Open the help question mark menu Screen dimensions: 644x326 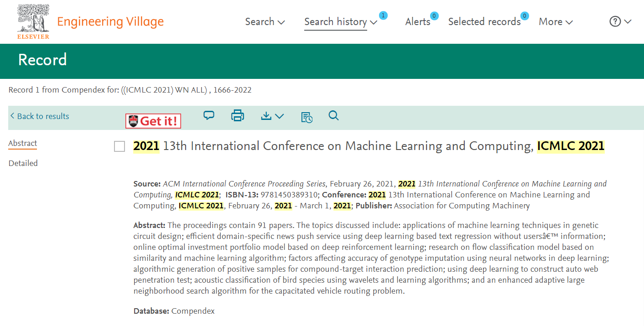[x=620, y=21]
